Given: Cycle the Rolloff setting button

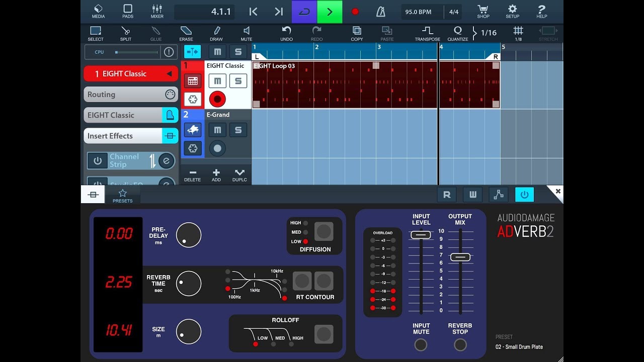Looking at the screenshot, I should (x=324, y=334).
